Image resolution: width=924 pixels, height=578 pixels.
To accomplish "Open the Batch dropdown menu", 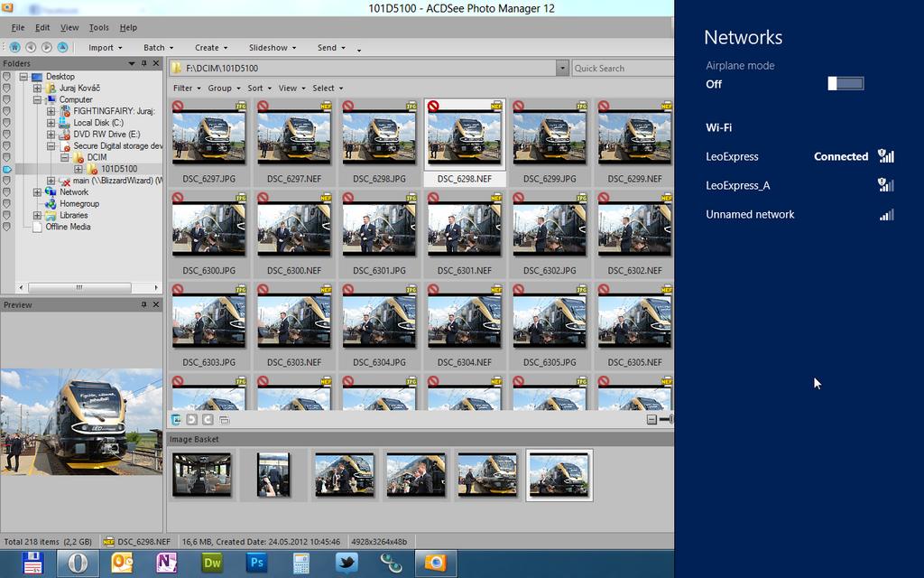I will (x=159, y=48).
